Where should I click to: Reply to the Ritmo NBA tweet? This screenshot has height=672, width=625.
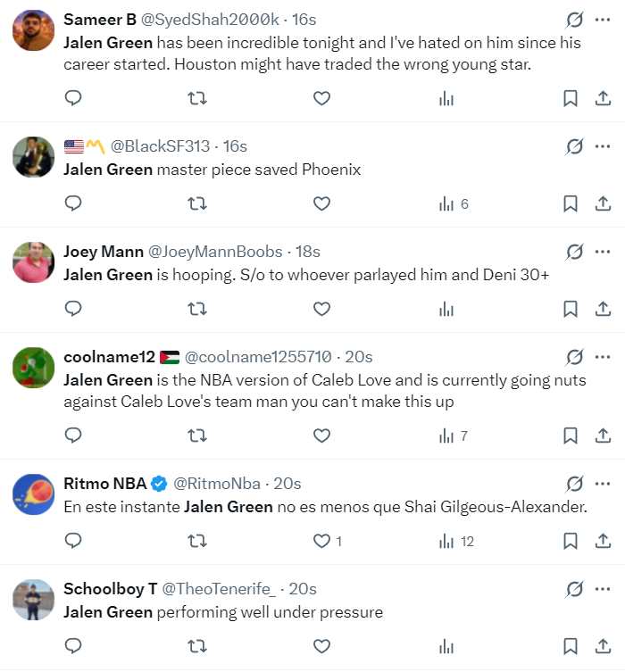coord(74,542)
